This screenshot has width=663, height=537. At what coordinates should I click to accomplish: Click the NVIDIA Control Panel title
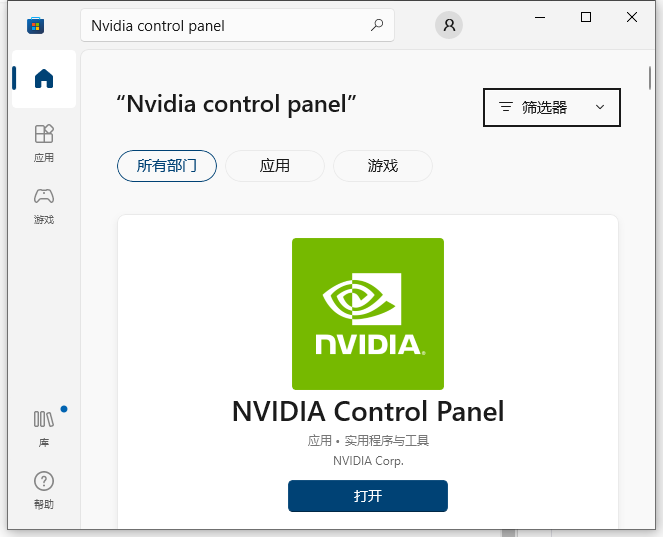coord(368,411)
